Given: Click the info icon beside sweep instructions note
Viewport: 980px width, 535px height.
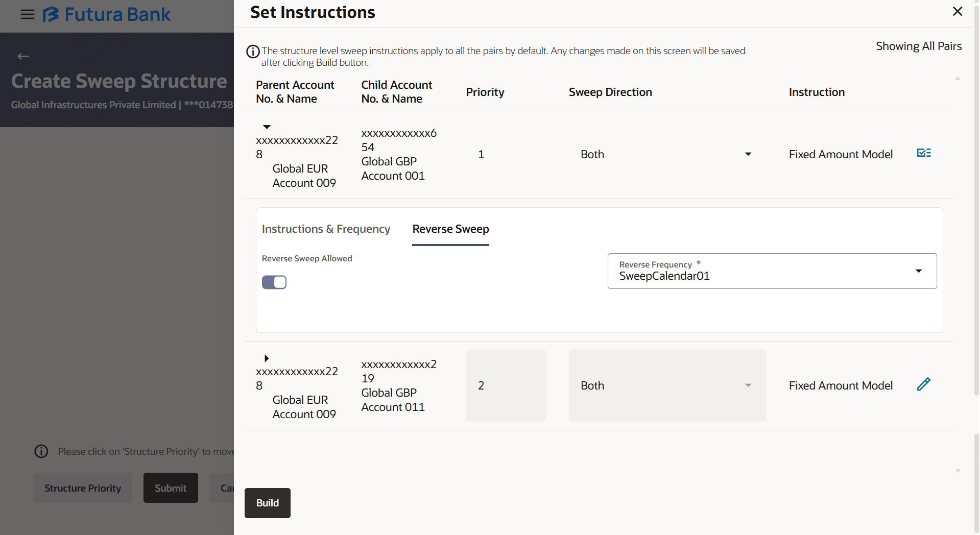Looking at the screenshot, I should 253,52.
